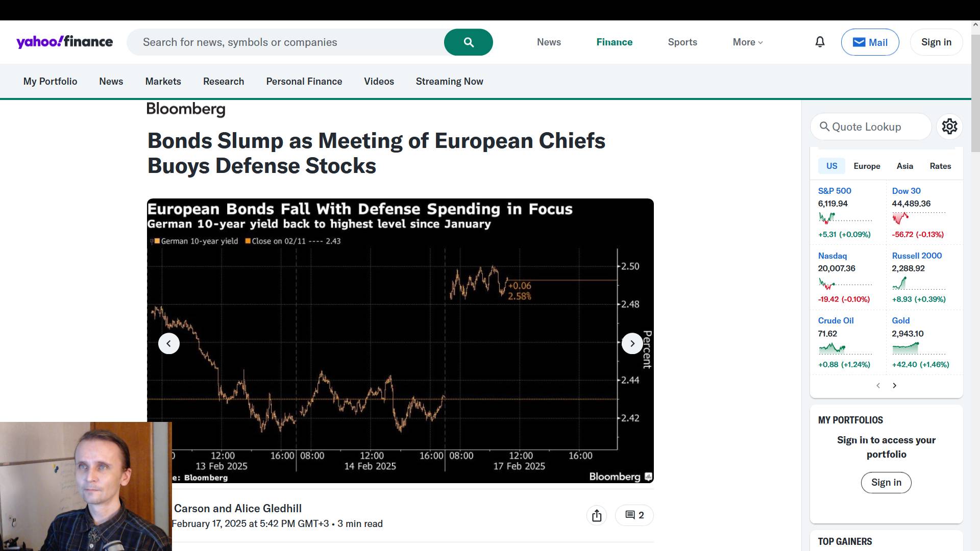Click the share icon below article
This screenshot has width=980, height=551.
click(597, 515)
